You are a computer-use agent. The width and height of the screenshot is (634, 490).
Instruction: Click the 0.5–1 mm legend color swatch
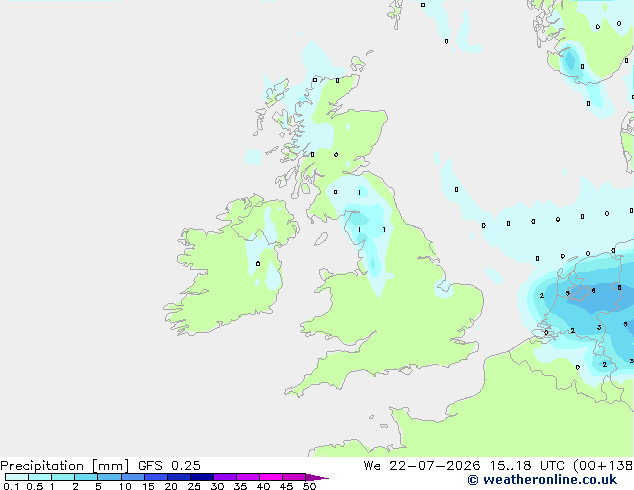pos(40,477)
